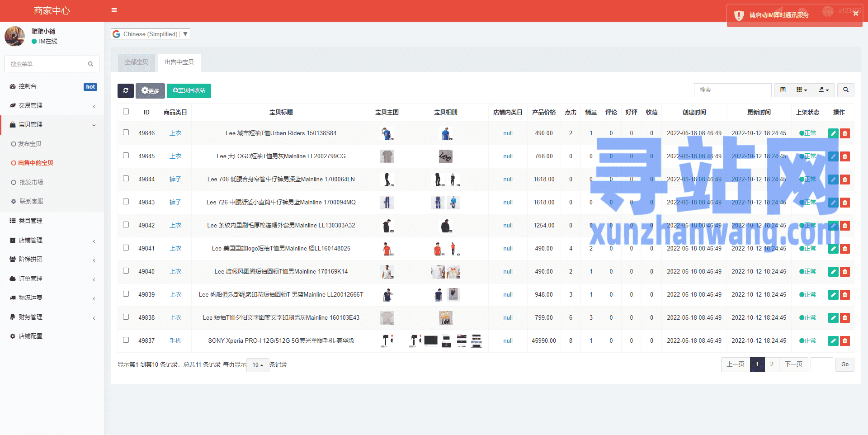Screen dimensions: 868x435
Task: Close the IM service notification
Action: coord(855,14)
